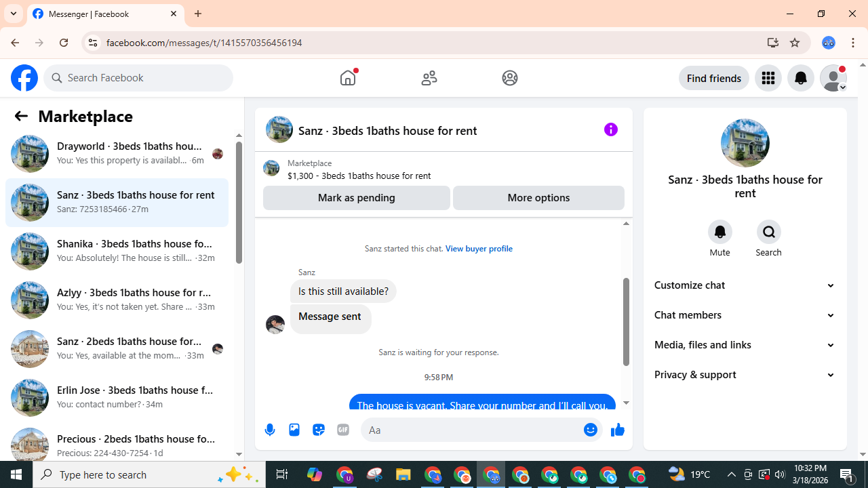Open the Windows notification center

tap(848, 474)
